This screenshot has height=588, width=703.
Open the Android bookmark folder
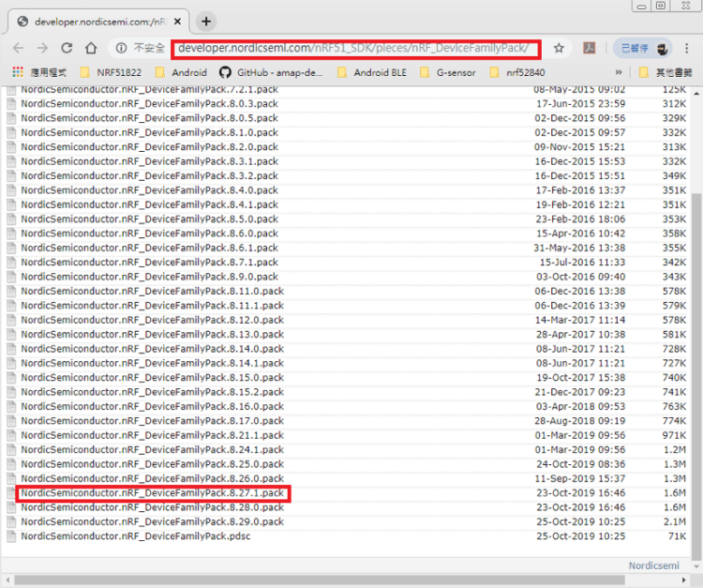click(x=181, y=72)
